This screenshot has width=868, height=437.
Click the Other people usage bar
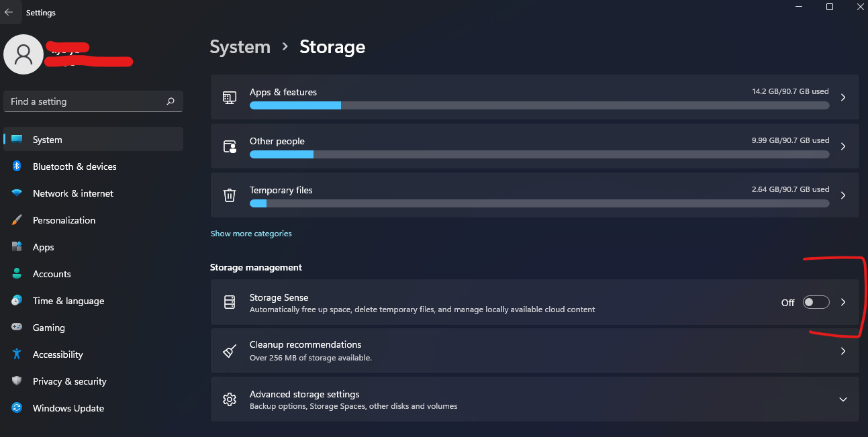click(x=539, y=154)
